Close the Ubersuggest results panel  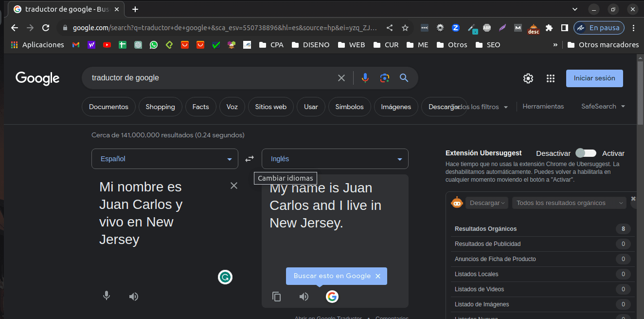click(633, 199)
